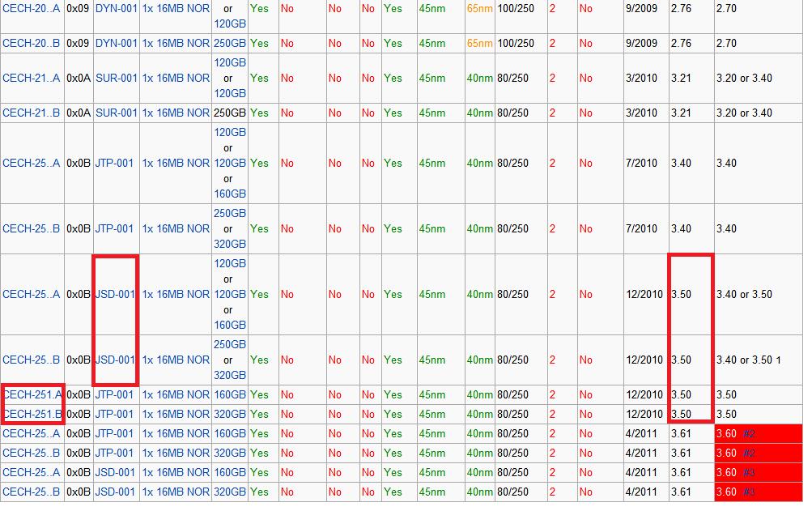Image resolution: width=812 pixels, height=511 pixels.
Task: Open SUR-001 in the CECH-21..A row
Action: [x=117, y=79]
